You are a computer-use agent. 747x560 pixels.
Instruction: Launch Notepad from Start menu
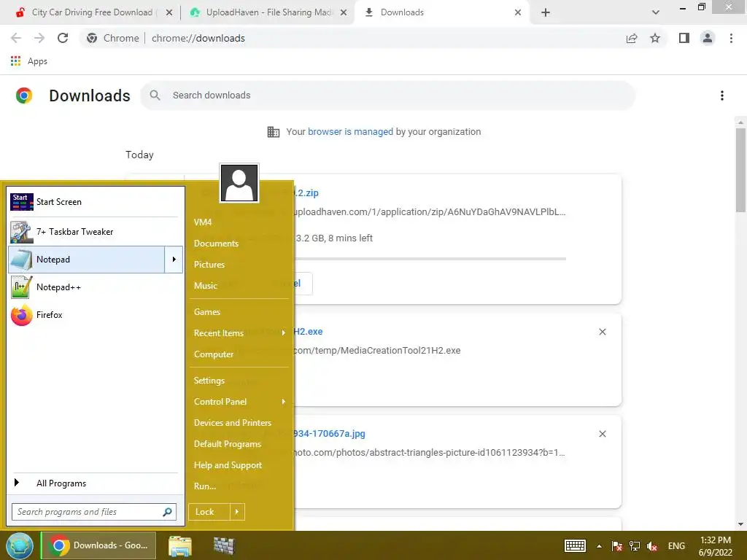point(87,260)
